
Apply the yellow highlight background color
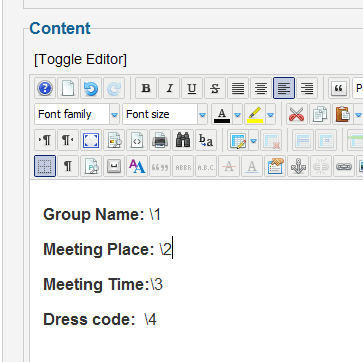pos(255,114)
